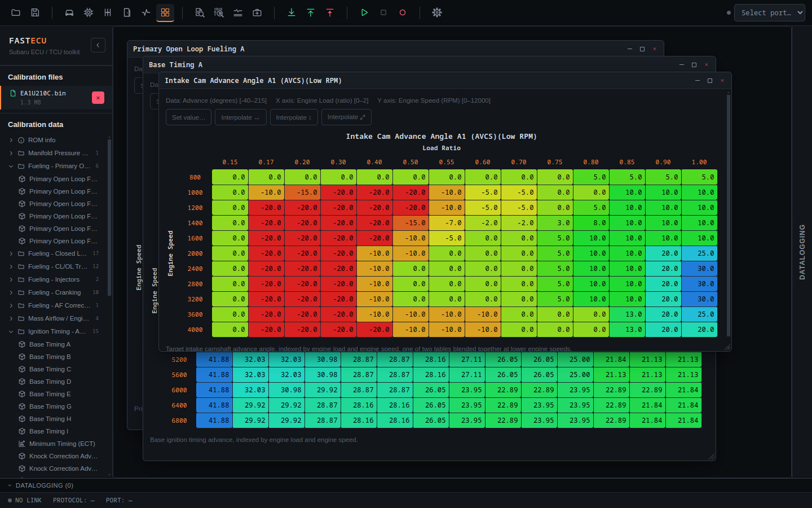The height and width of the screenshot is (508, 812).
Task: Expand the Fueling - Injectors group
Action: (x=11, y=279)
